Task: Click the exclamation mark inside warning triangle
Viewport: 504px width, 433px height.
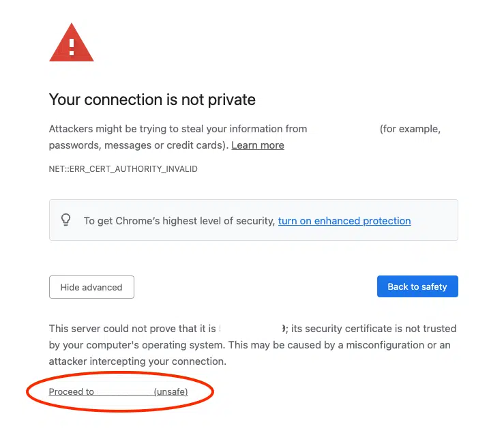Action: (72, 47)
